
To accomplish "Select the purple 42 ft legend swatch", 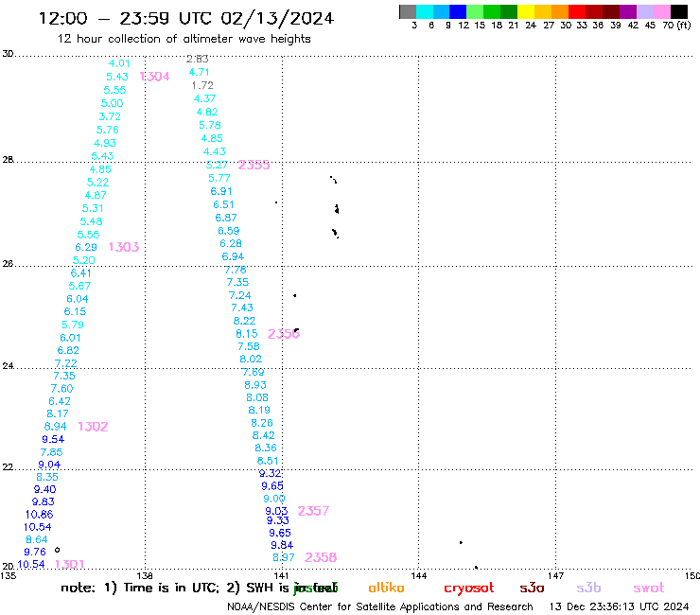I will (628, 11).
